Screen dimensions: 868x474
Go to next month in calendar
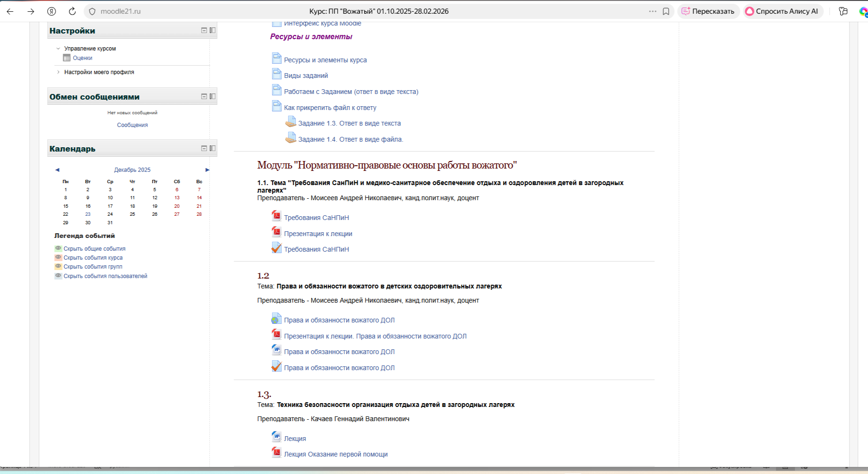pos(207,170)
